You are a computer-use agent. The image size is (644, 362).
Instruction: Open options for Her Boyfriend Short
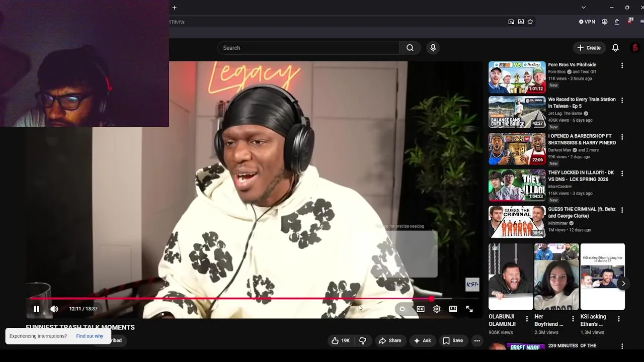point(573,319)
